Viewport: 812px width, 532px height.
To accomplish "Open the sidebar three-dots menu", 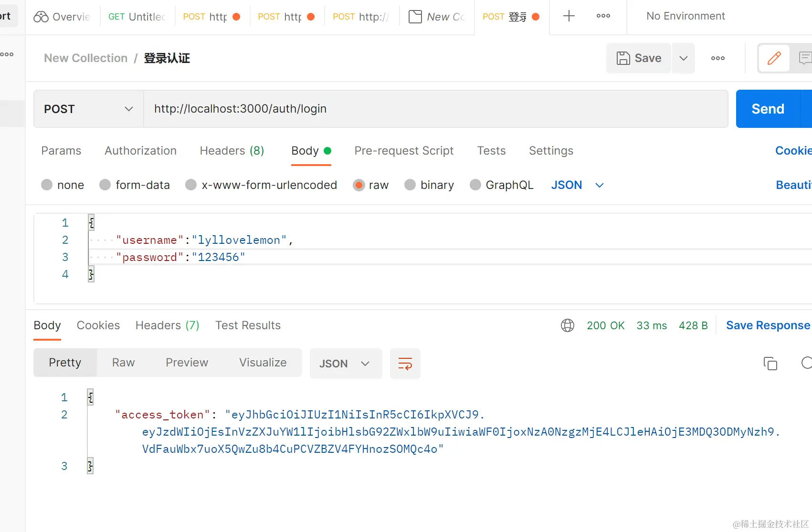I will (x=7, y=54).
